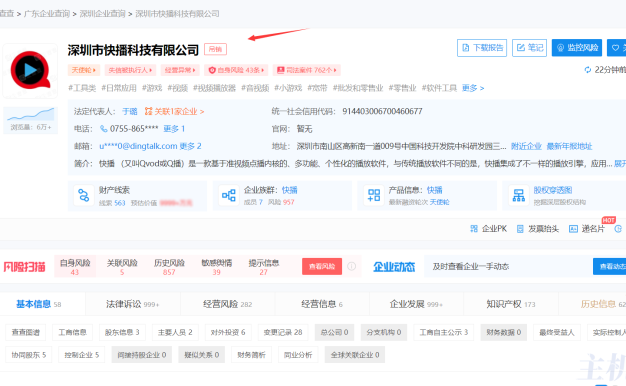Expand the 自身风险 43条 tag

(236, 70)
